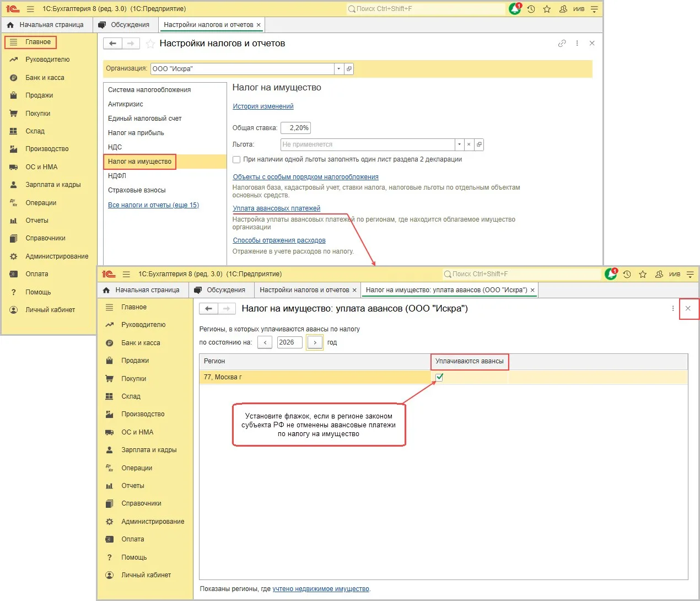Open Все налоги и отчеты (еще 15) link

153,205
